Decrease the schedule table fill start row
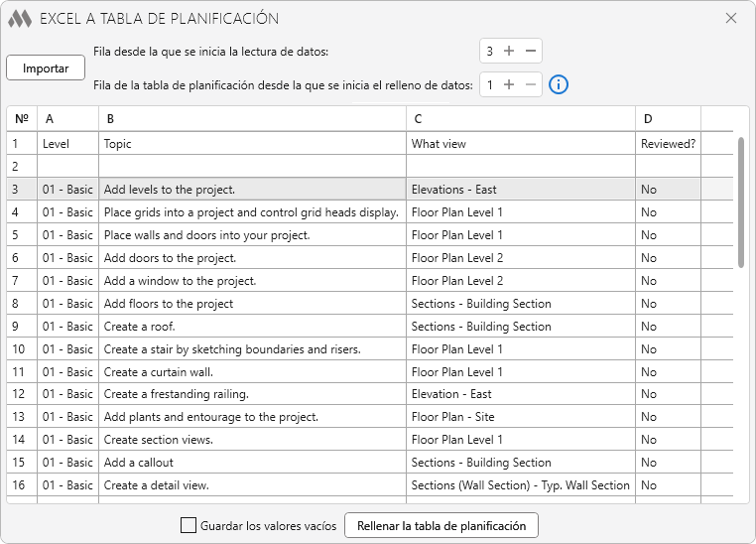Viewport: 756px width, 544px height. (x=531, y=84)
